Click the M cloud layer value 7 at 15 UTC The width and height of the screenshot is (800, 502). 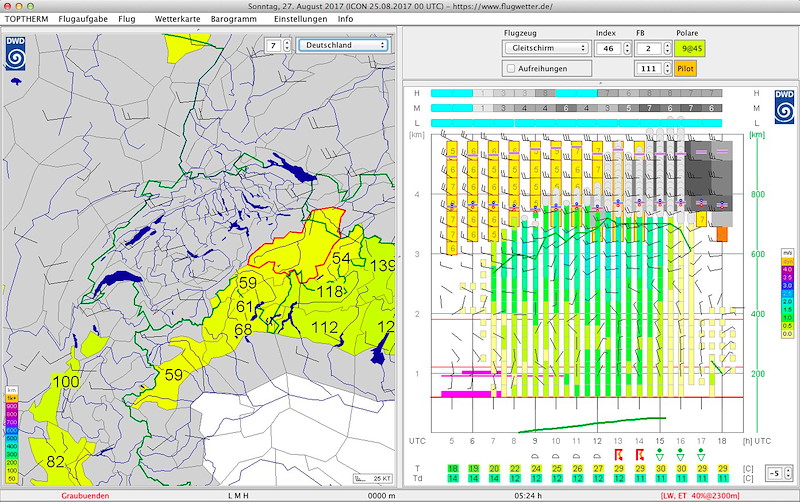(649, 108)
